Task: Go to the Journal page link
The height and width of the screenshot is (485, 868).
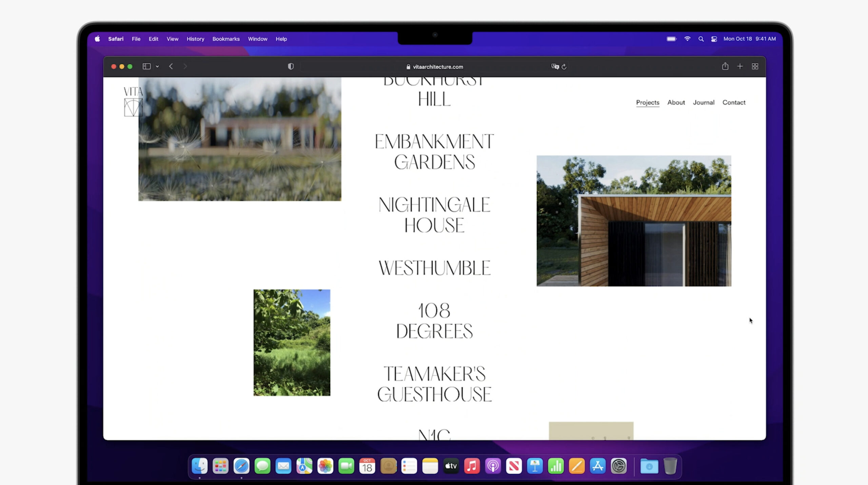Action: point(703,102)
